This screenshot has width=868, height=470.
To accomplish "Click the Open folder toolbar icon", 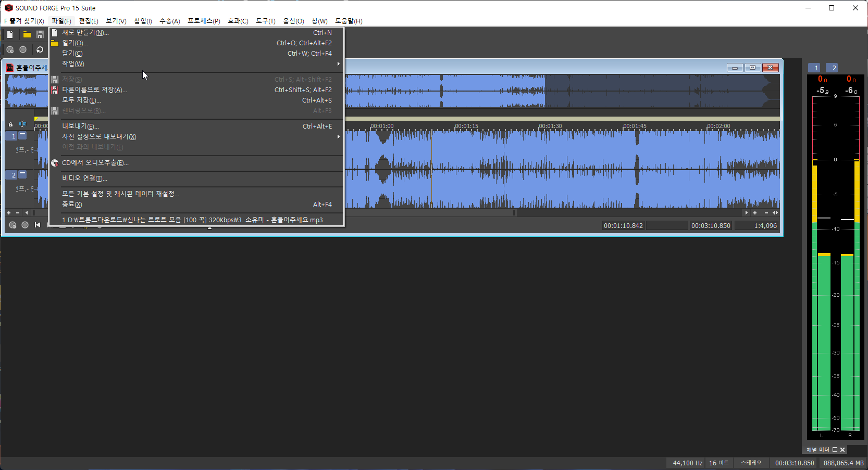I will point(27,34).
